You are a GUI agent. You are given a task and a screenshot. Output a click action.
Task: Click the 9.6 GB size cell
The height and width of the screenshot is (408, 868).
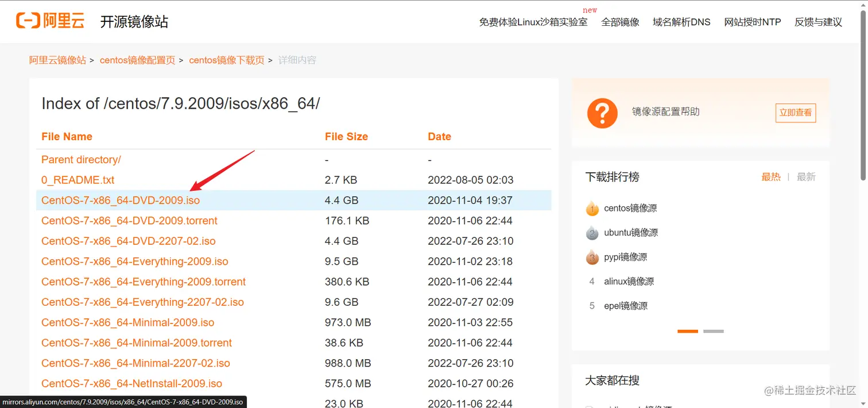[x=342, y=302]
